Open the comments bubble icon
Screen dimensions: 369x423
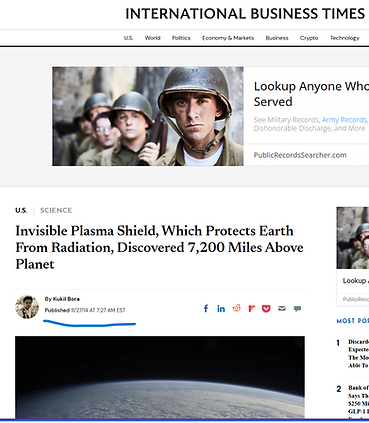tap(297, 309)
